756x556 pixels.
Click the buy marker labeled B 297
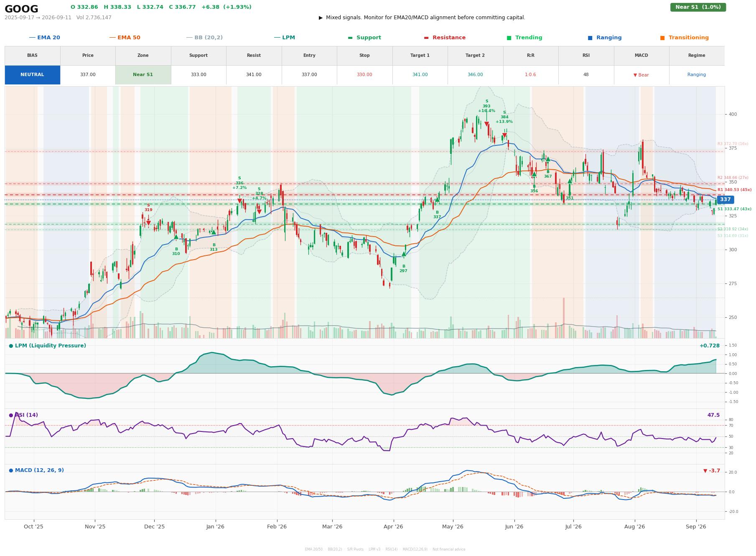(x=404, y=254)
